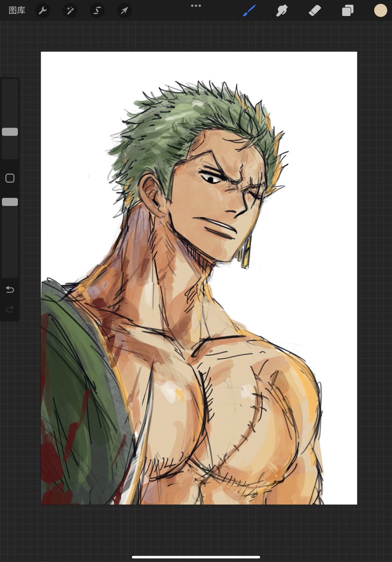The width and height of the screenshot is (392, 562).
Task: Activate the Transform arrow tool
Action: tap(124, 10)
